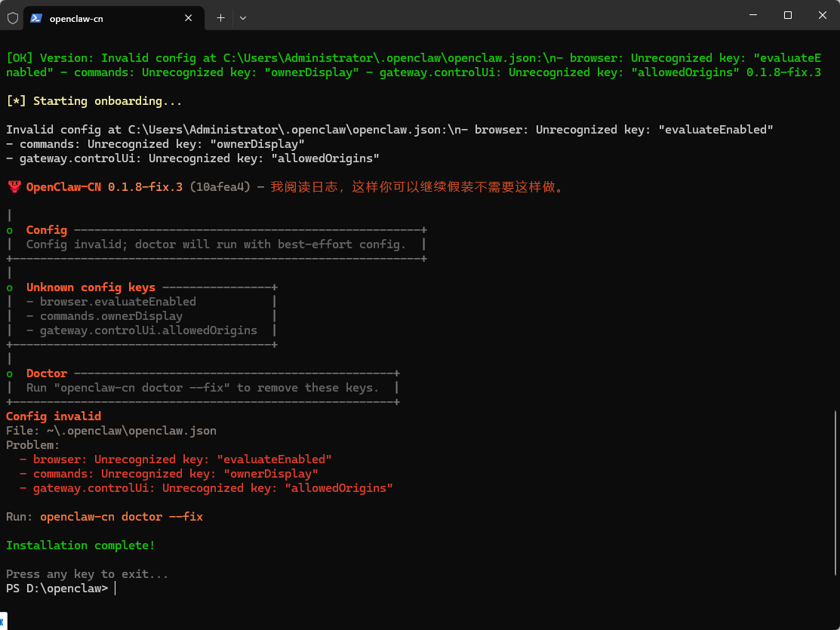Close the terminal window
This screenshot has height=630, width=840.
tap(822, 15)
